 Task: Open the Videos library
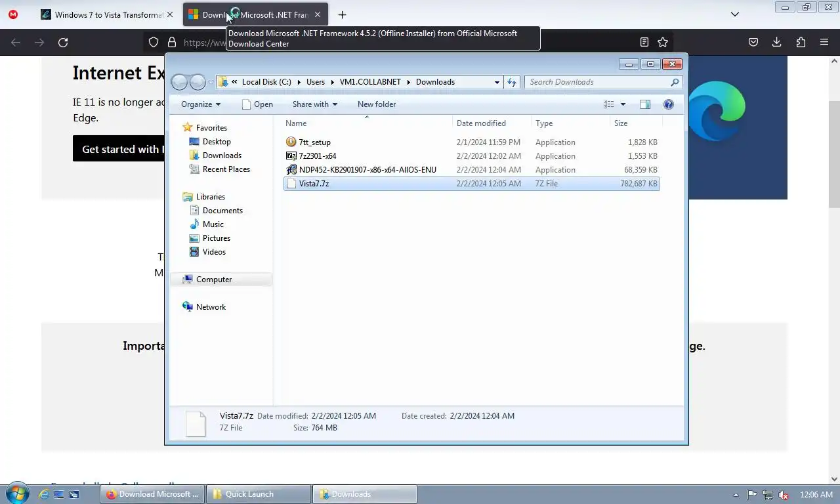[x=214, y=252]
